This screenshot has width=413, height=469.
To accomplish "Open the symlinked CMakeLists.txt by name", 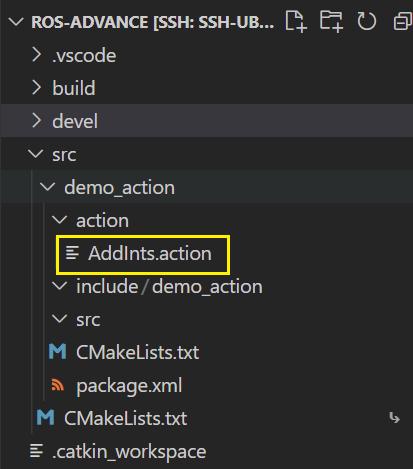I will coord(125,418).
